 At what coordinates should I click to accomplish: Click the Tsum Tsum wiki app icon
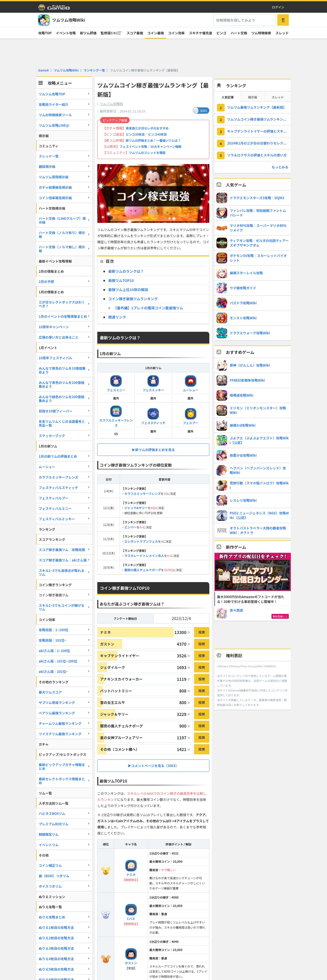[44, 20]
